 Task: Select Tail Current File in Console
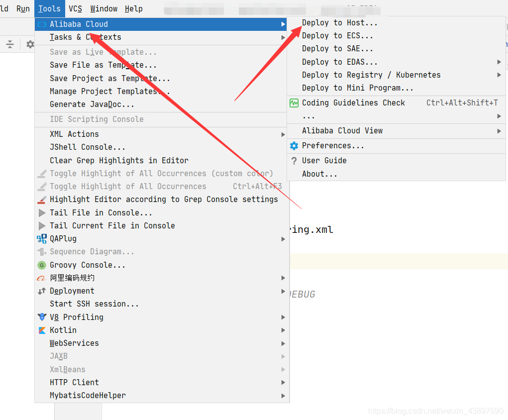coord(162,226)
